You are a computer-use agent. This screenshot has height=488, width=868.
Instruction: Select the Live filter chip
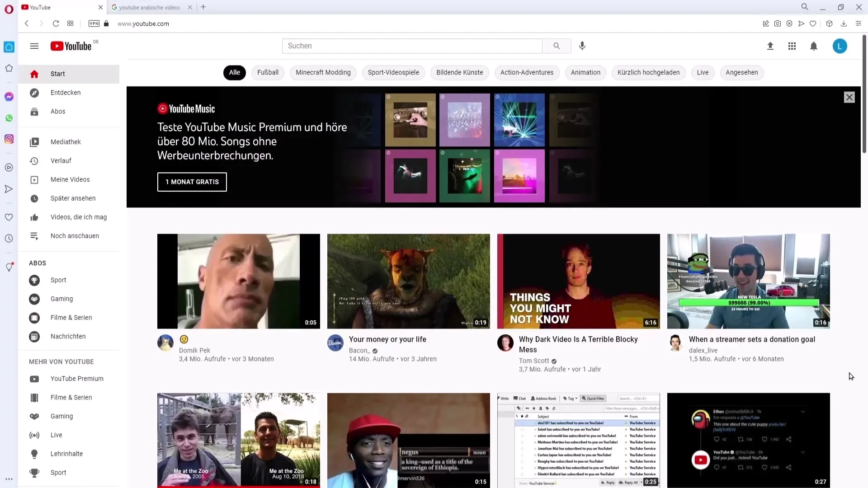703,72
